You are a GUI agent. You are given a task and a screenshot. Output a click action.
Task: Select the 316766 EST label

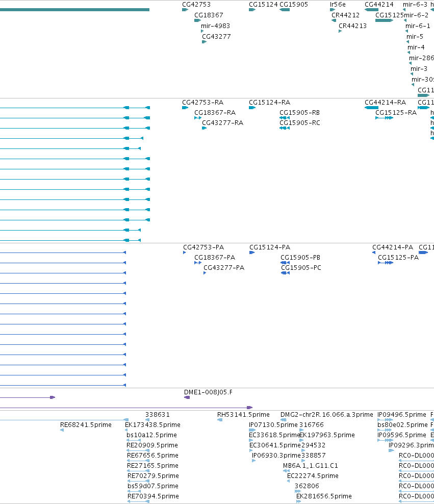(312, 425)
